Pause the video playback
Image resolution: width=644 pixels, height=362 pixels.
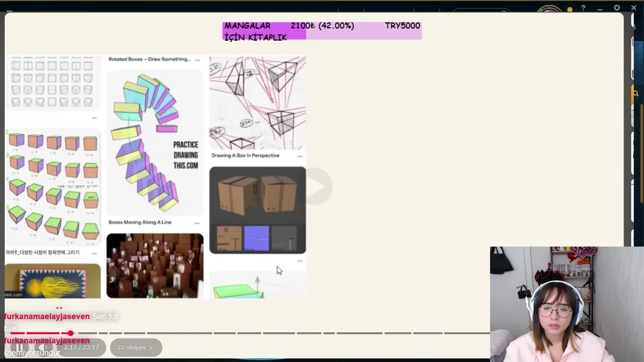coord(19,347)
